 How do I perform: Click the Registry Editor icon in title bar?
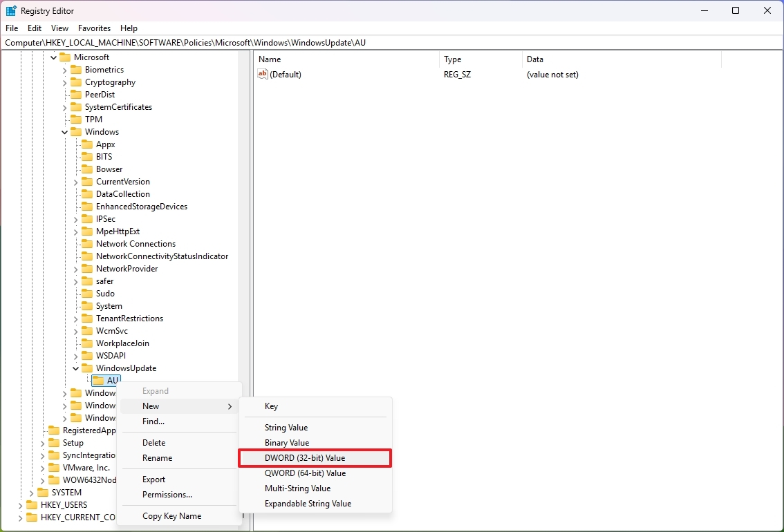point(10,10)
